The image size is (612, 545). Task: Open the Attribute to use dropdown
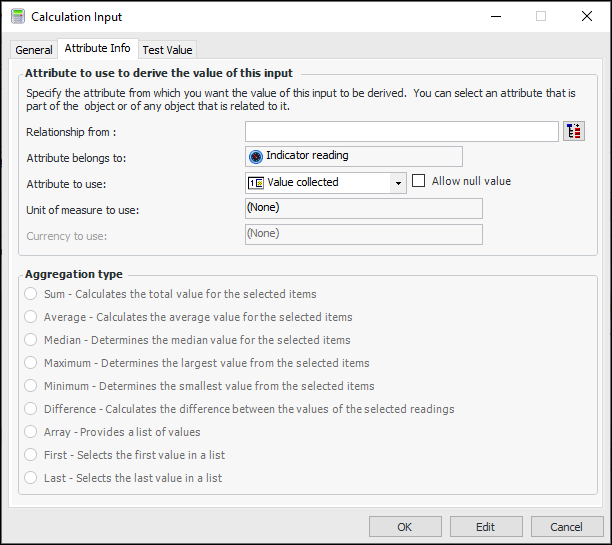pos(399,183)
